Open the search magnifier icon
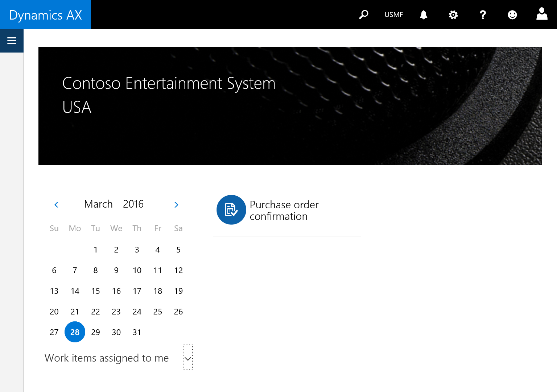 coord(364,14)
